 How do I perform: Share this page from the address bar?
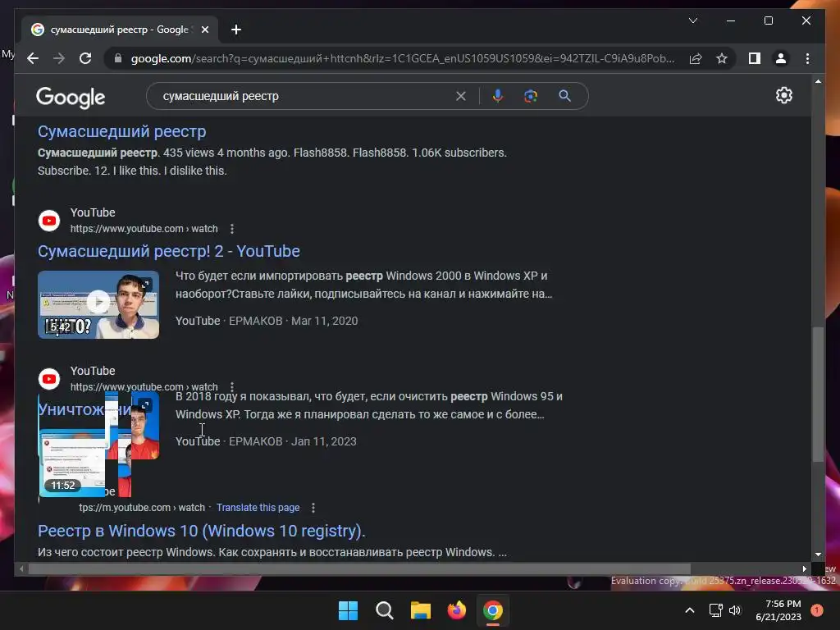click(696, 58)
